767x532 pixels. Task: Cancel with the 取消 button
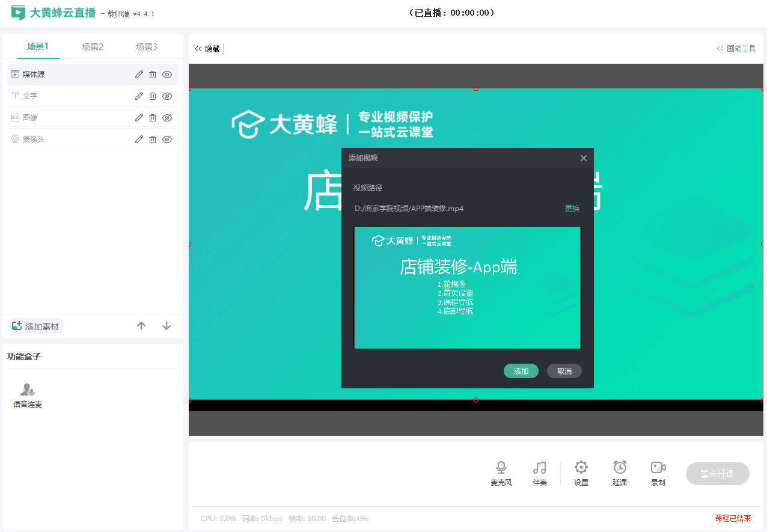(x=564, y=371)
